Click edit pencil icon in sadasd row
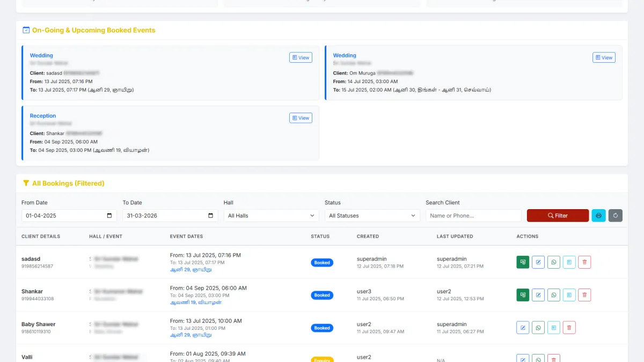644x362 pixels. coord(538,262)
